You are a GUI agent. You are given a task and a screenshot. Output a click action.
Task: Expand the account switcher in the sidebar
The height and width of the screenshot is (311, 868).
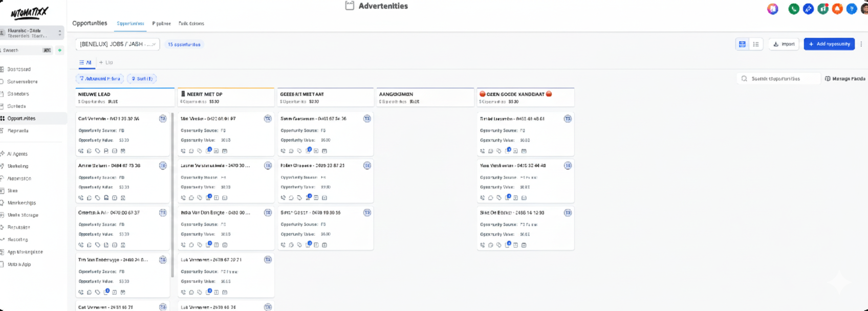(32, 33)
